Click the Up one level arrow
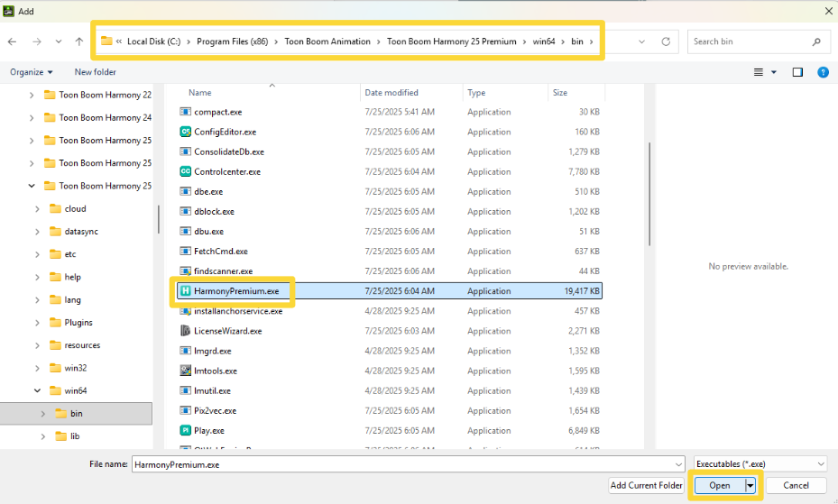The height and width of the screenshot is (504, 838). [79, 41]
